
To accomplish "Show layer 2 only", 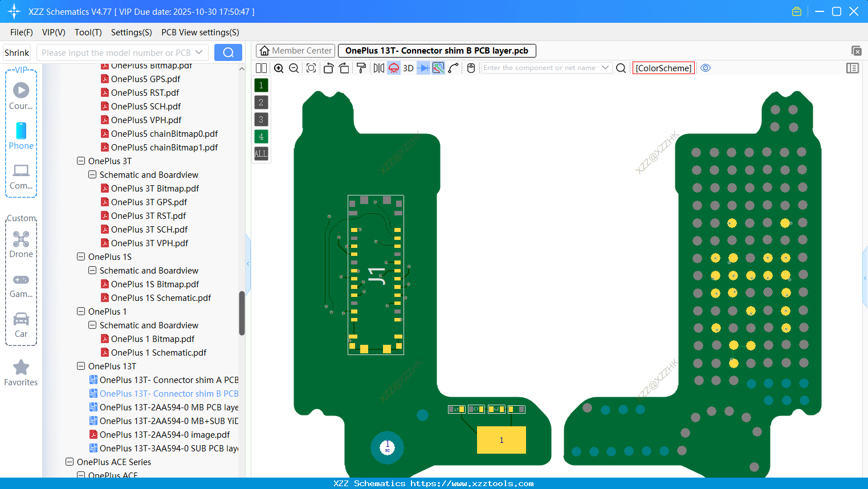I will pos(261,102).
